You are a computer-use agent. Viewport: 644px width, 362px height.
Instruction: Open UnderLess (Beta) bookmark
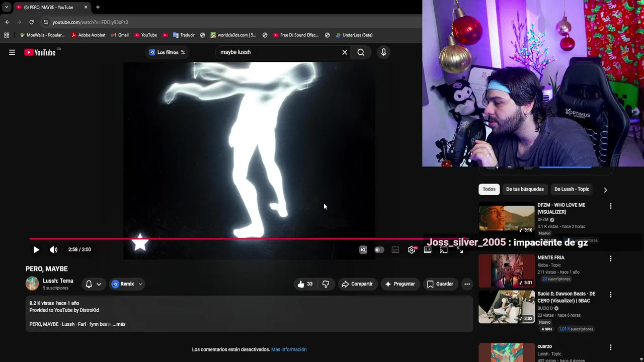(x=354, y=35)
